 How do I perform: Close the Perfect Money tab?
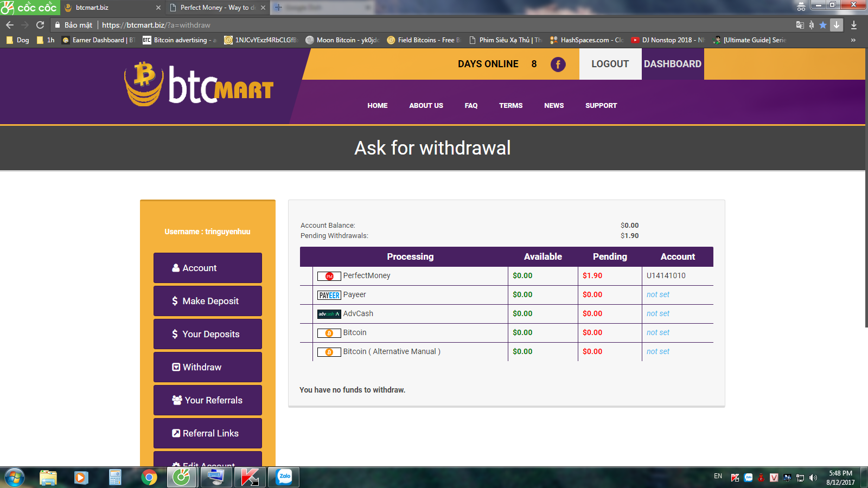click(x=263, y=8)
